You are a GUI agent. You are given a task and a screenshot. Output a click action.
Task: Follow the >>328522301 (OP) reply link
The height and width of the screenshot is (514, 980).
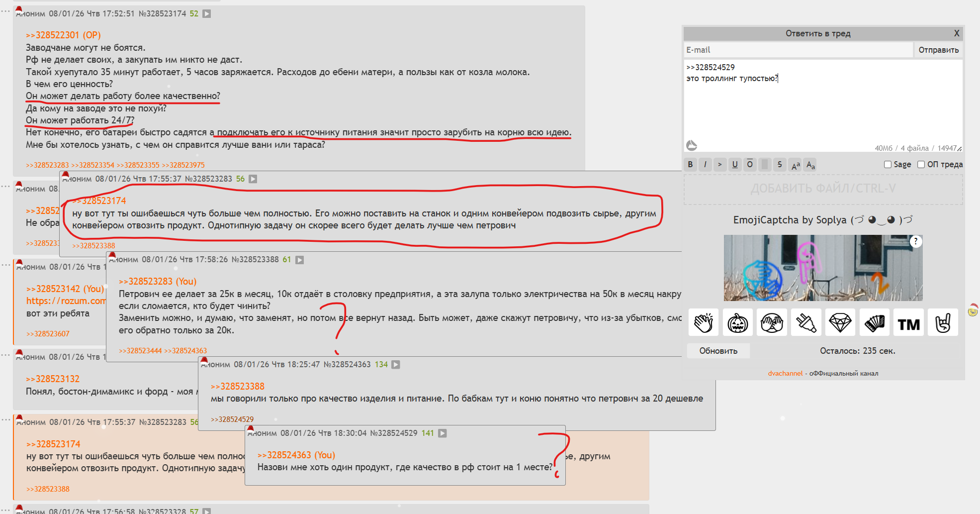pyautogui.click(x=63, y=35)
